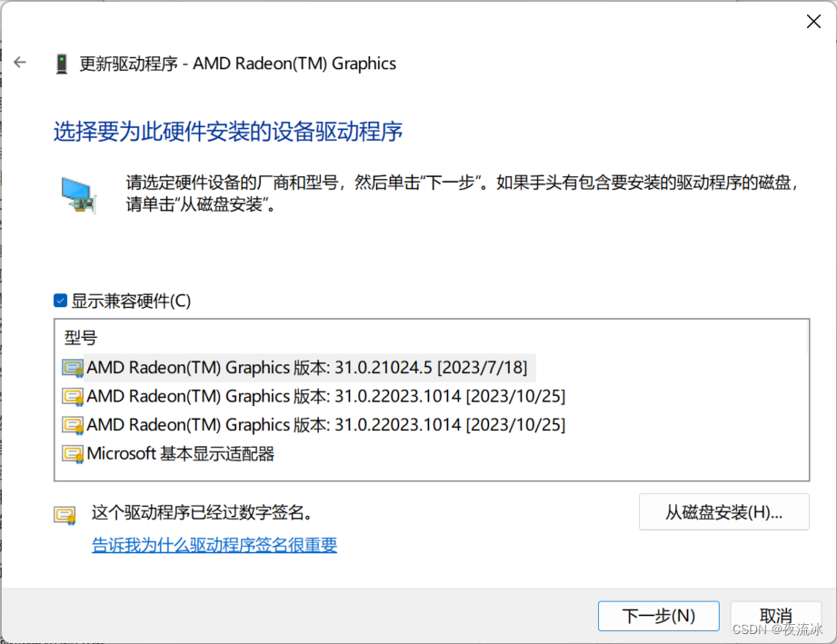Click the 型号 column header

tap(81, 338)
